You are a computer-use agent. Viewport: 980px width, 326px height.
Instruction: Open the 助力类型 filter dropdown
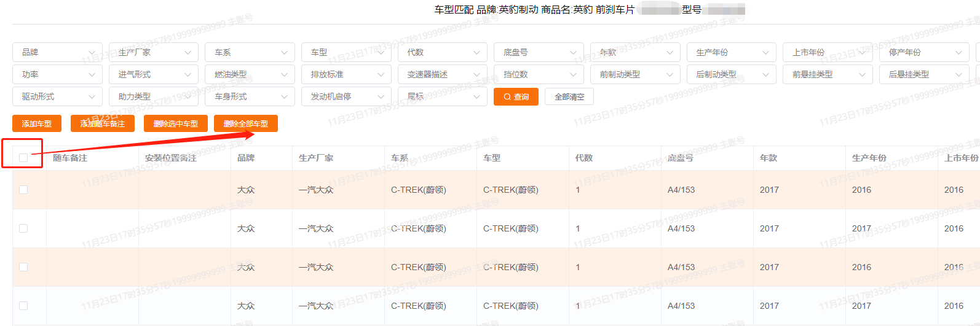click(x=154, y=96)
